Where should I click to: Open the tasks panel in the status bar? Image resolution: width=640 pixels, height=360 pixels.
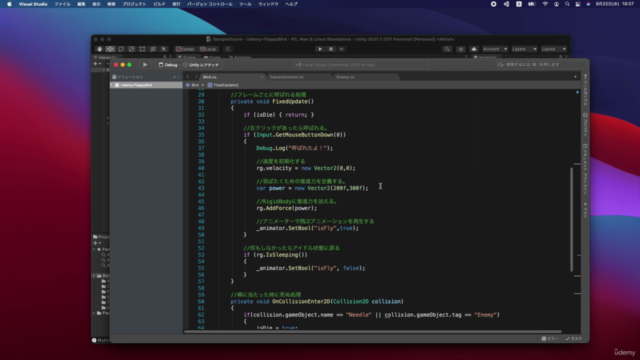click(x=573, y=339)
